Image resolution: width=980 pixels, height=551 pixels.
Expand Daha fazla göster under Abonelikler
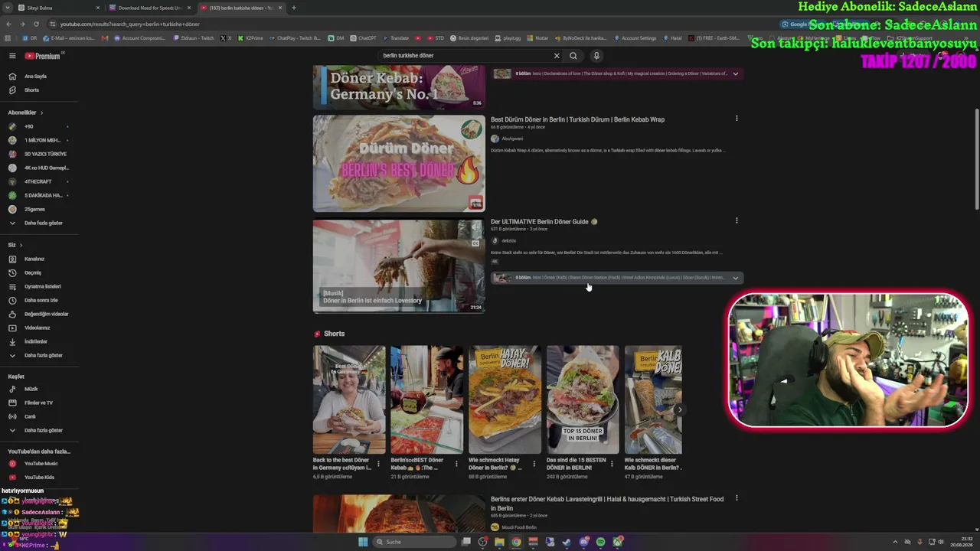35,223
